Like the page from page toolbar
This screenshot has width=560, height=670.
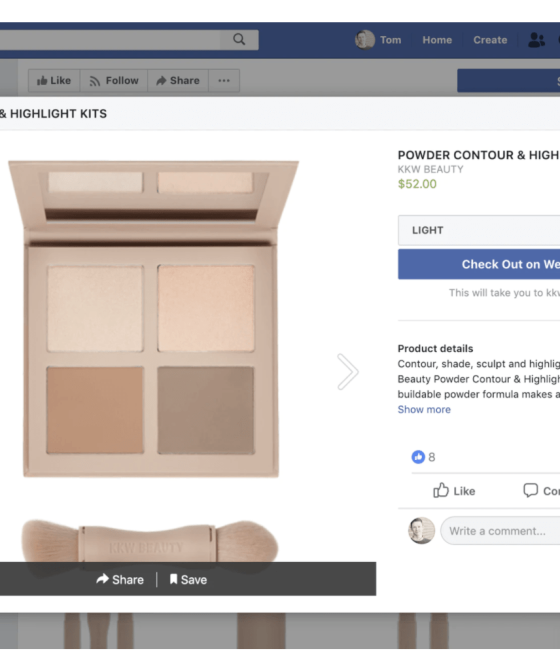(x=54, y=80)
